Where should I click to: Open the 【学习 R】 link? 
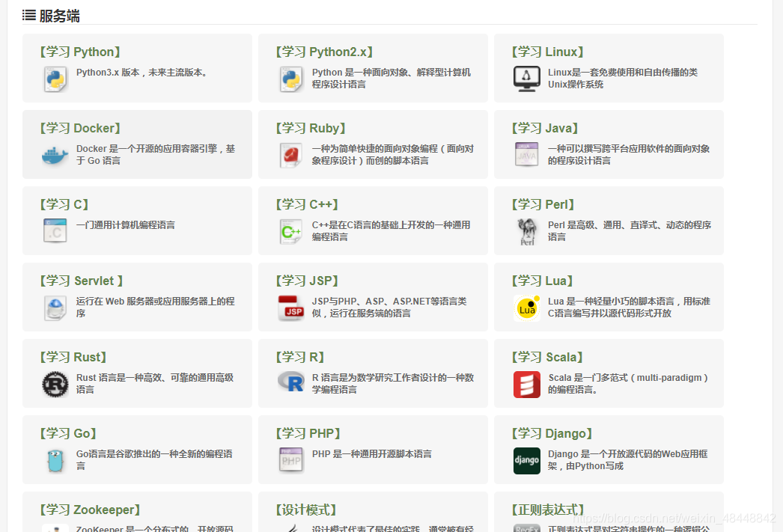(300, 358)
